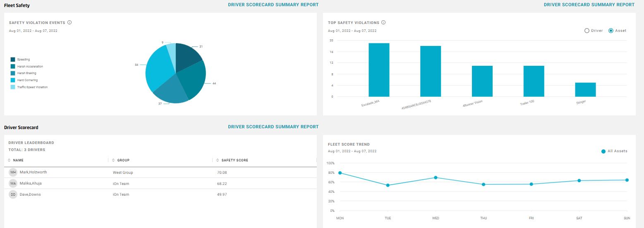Open Driver Scorecard Summary Report link at top right
644x228 pixels.
coord(589,5)
